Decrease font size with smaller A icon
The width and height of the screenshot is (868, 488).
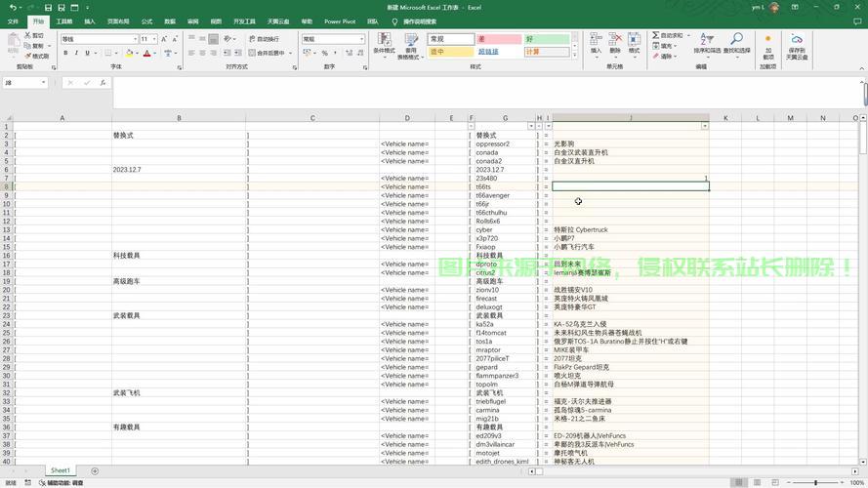tap(175, 39)
